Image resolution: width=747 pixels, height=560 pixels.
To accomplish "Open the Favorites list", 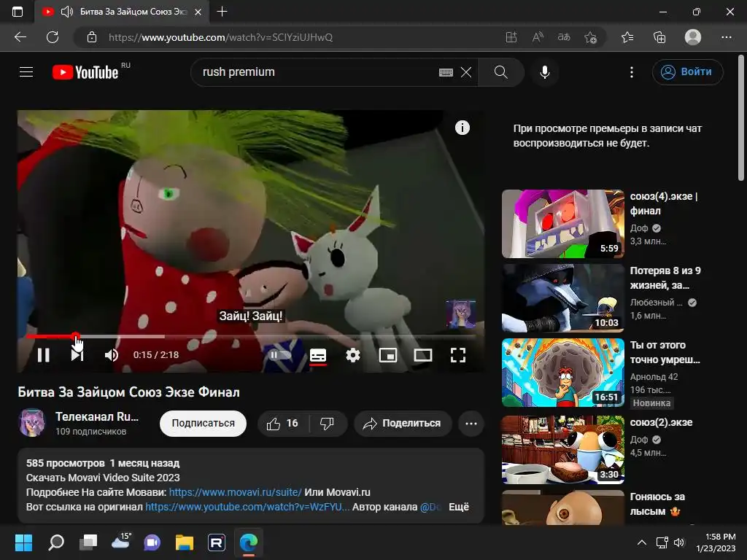I will pyautogui.click(x=627, y=37).
